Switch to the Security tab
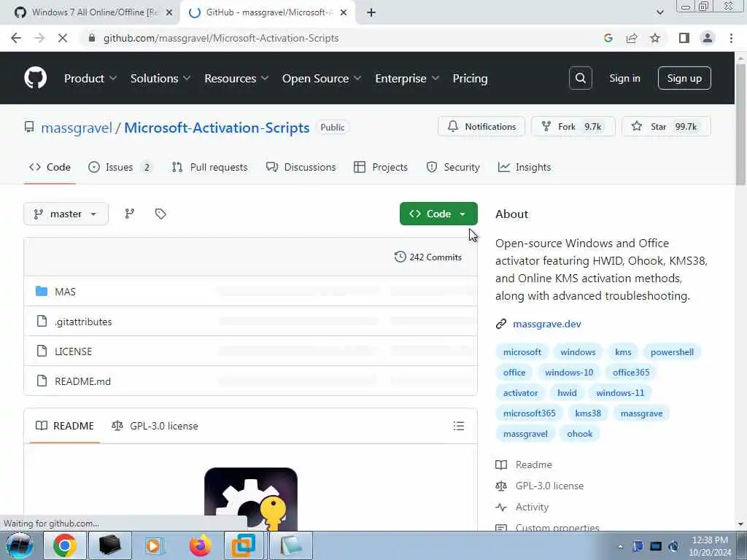747x560 pixels. coord(452,167)
